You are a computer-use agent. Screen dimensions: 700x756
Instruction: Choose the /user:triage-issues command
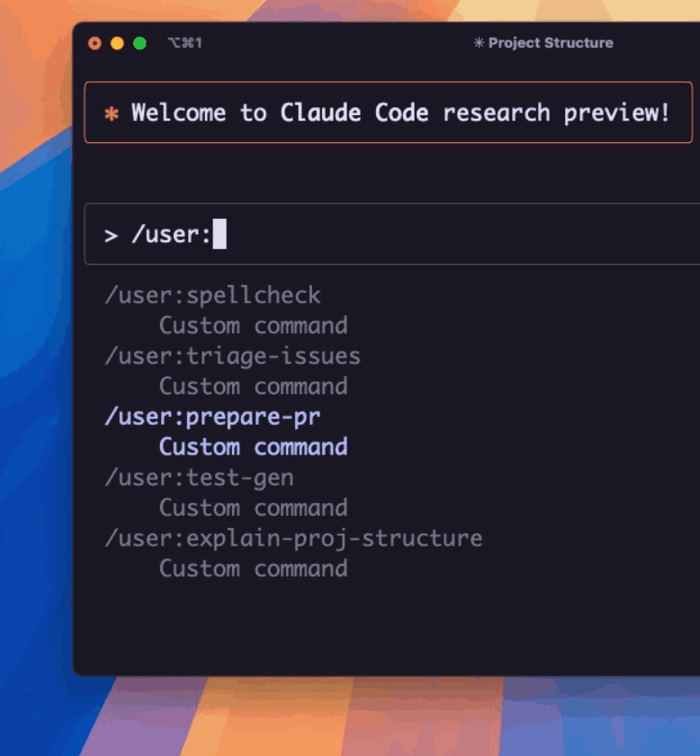tap(232, 356)
